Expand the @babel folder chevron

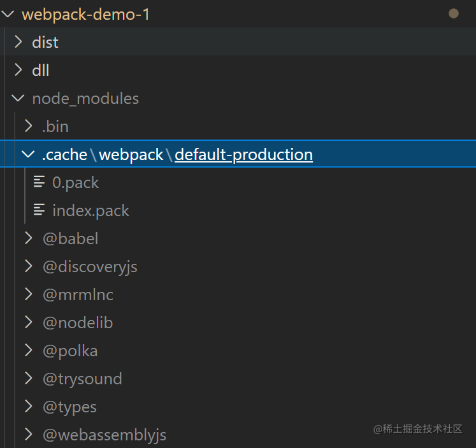[29, 238]
